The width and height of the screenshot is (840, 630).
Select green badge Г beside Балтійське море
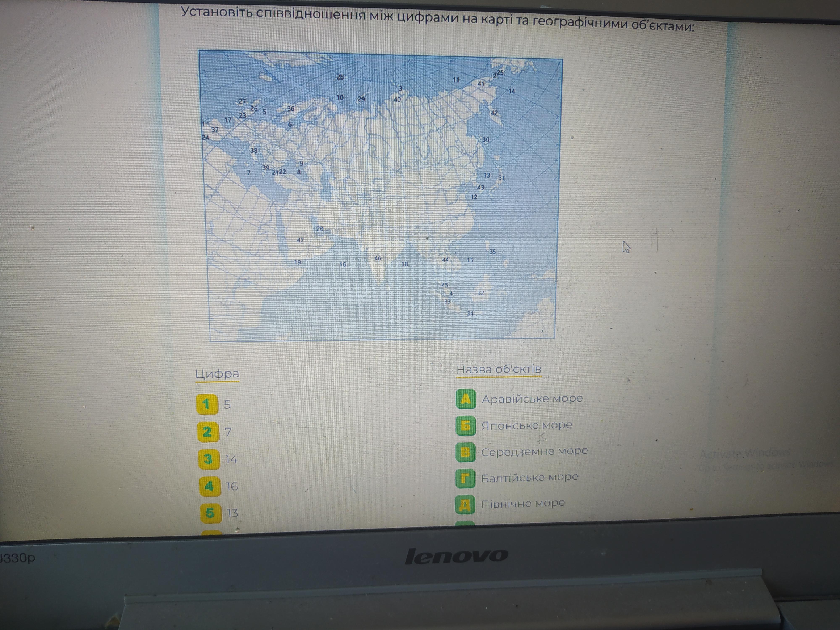pyautogui.click(x=465, y=478)
